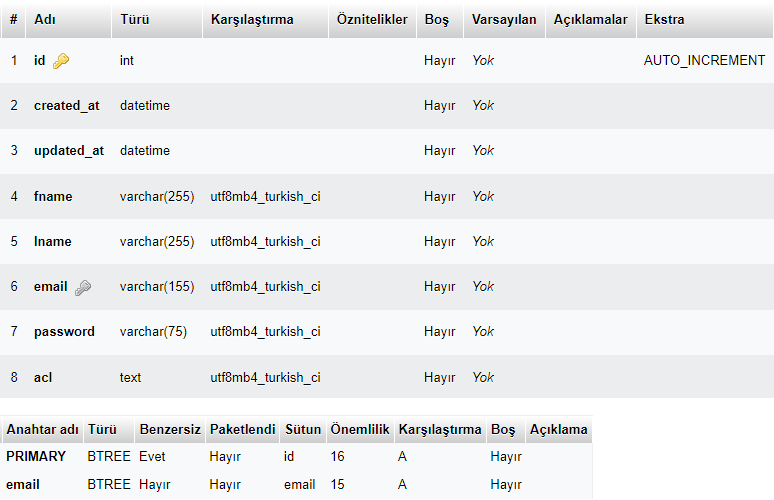Click the Varsayılan column header
Viewport: 774px width, 500px height.
coord(505,20)
